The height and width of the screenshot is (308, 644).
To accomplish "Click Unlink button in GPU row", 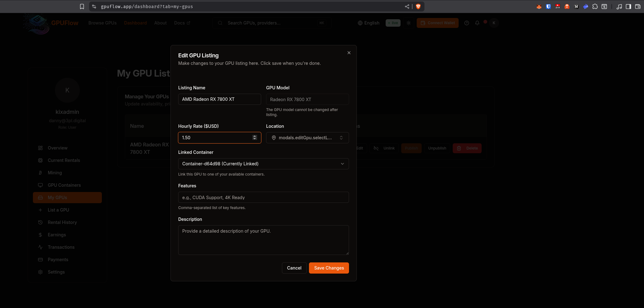I will pos(384,148).
